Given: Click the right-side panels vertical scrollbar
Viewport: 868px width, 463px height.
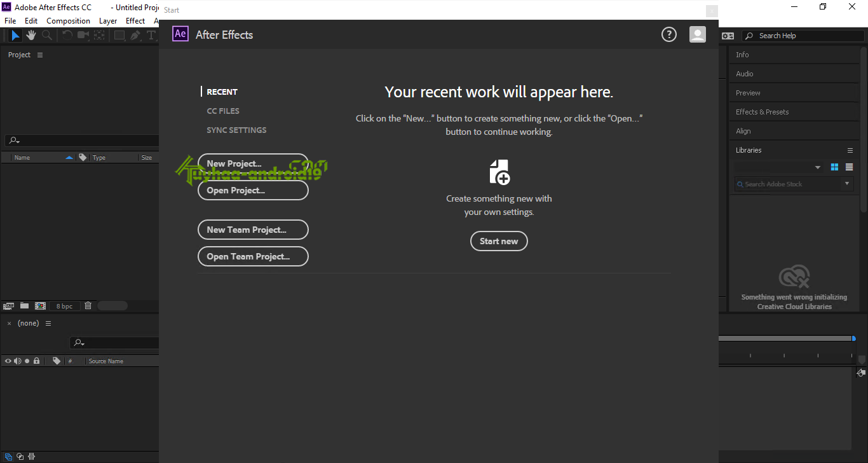Looking at the screenshot, I should tap(864, 129).
